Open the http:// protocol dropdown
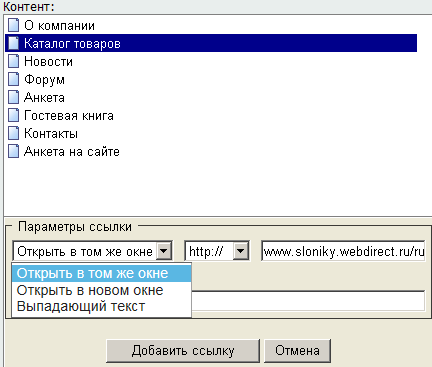 pyautogui.click(x=241, y=251)
